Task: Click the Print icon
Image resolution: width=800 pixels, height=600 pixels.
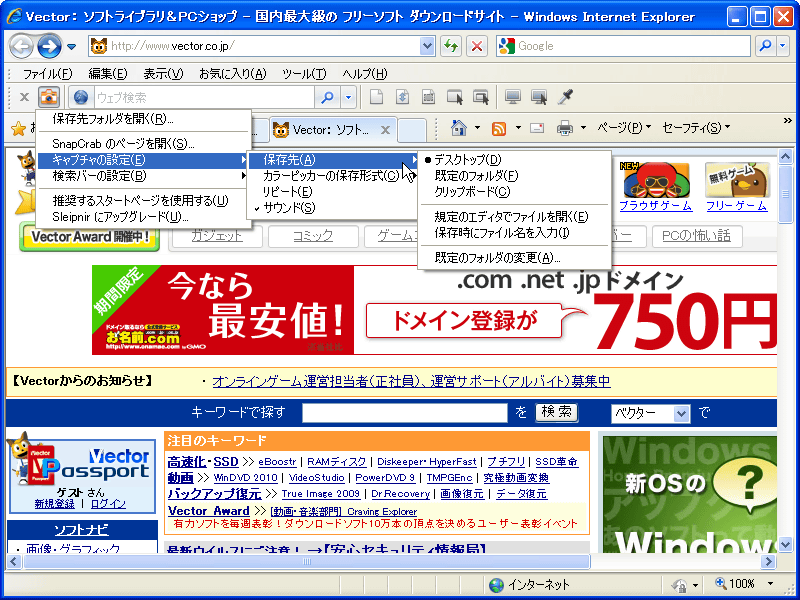Action: point(565,128)
